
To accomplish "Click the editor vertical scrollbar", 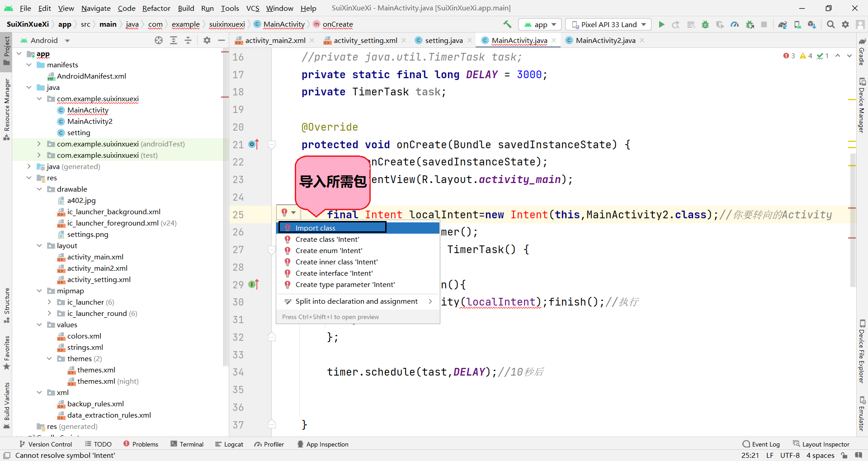I will click(853, 220).
